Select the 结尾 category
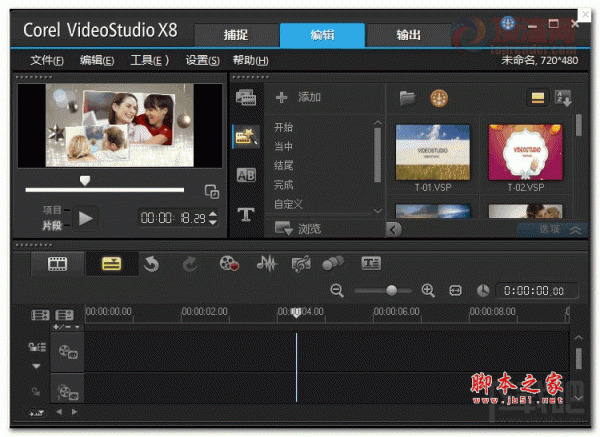600x437 pixels. coord(284,166)
